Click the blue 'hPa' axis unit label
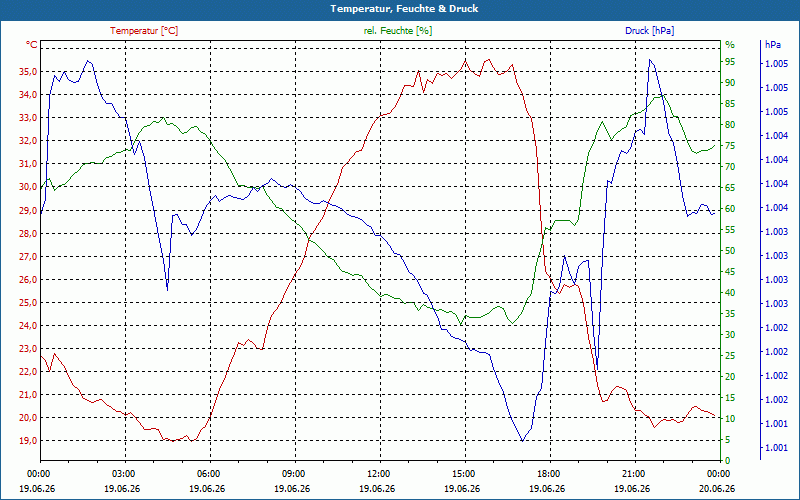This screenshot has width=800, height=500. point(772,45)
